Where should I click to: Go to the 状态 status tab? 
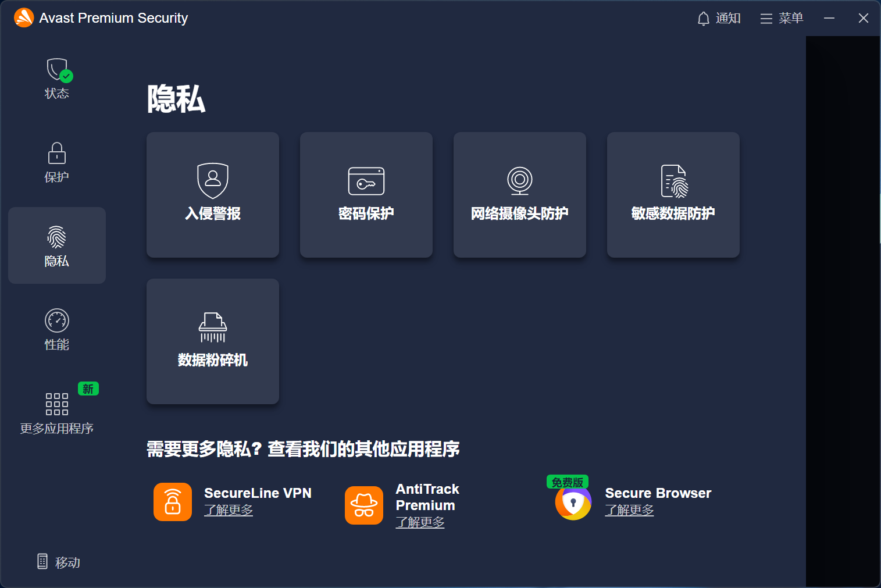(57, 79)
